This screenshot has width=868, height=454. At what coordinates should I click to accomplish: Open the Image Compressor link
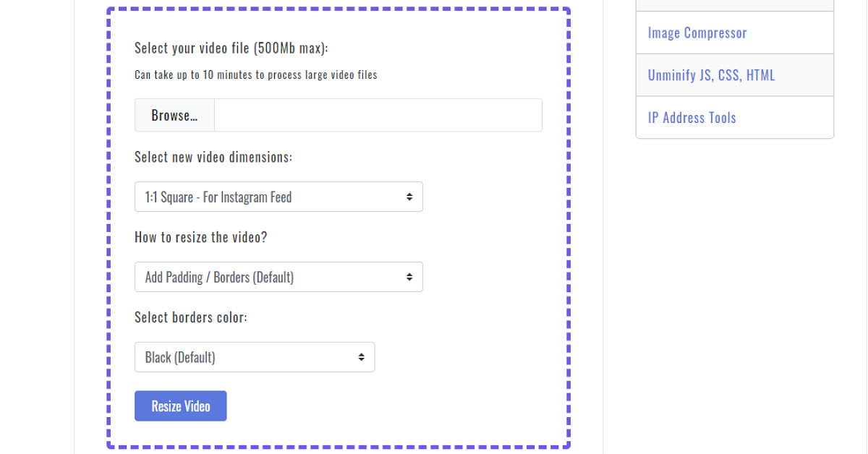coord(697,33)
